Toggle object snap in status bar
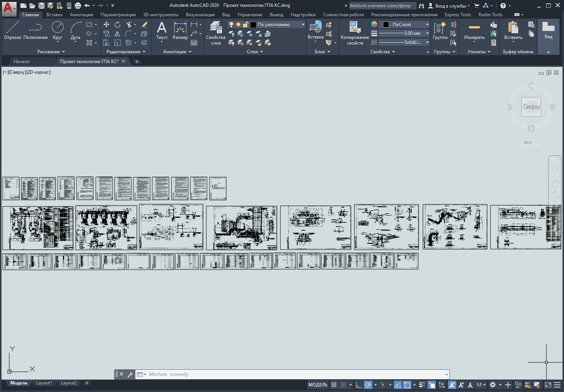 407,385
